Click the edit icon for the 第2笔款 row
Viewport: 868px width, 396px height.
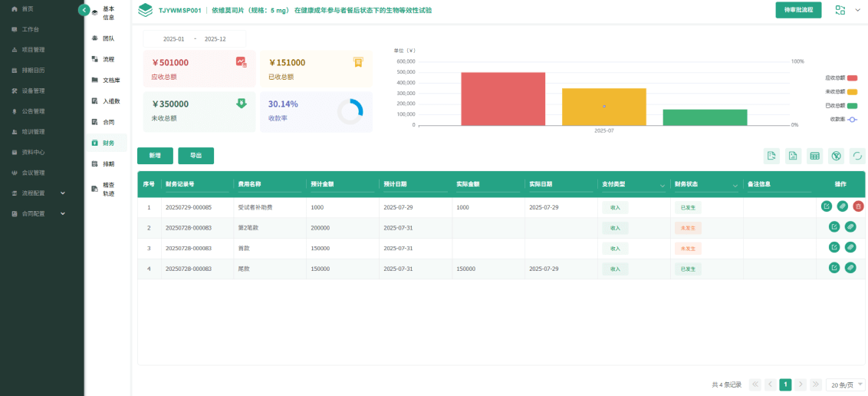click(833, 226)
